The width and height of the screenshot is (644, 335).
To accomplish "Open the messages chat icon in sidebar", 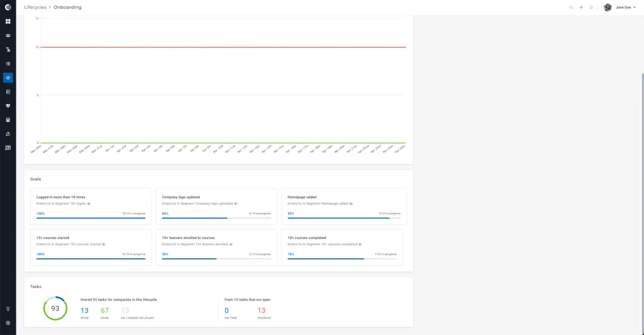I will pyautogui.click(x=8, y=148).
